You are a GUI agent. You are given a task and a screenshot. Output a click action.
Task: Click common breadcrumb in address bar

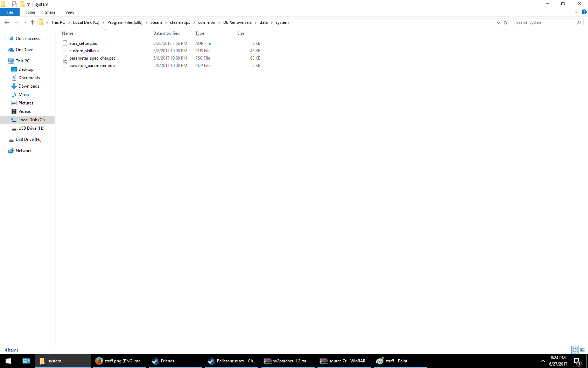coord(206,22)
